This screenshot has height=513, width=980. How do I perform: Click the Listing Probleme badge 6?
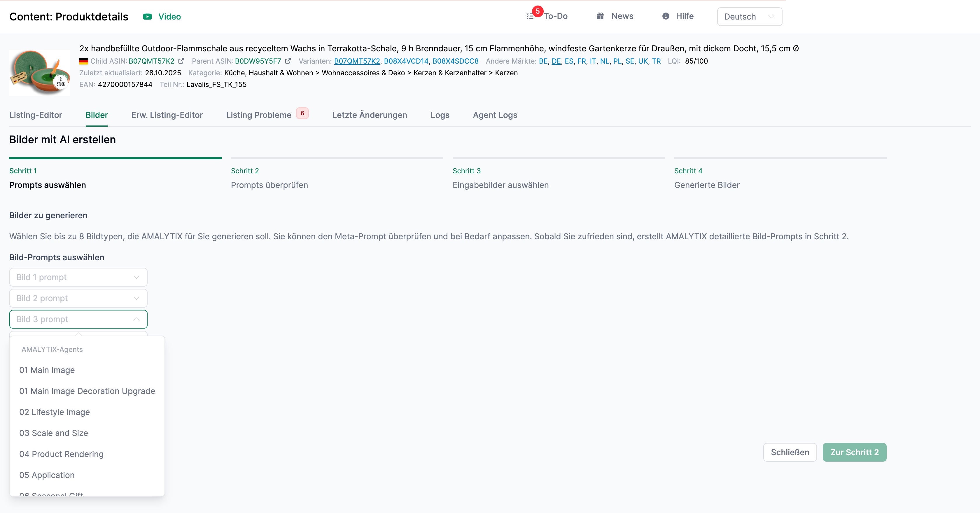(302, 114)
